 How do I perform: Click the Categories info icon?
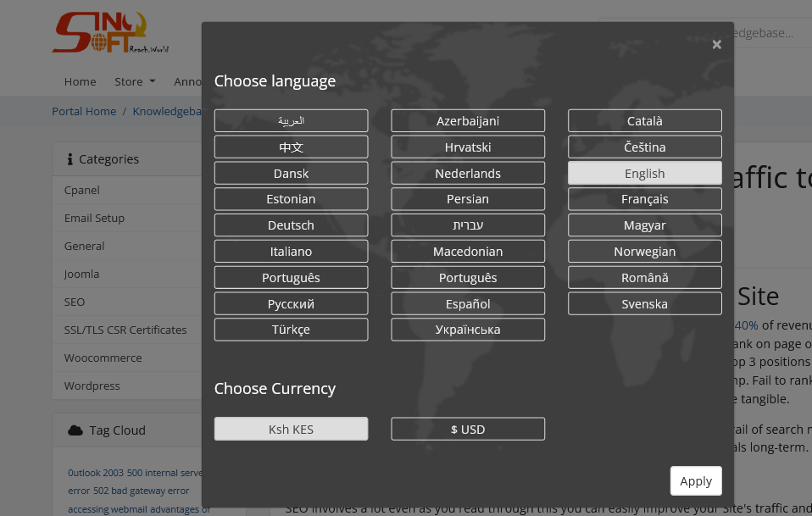[69, 158]
